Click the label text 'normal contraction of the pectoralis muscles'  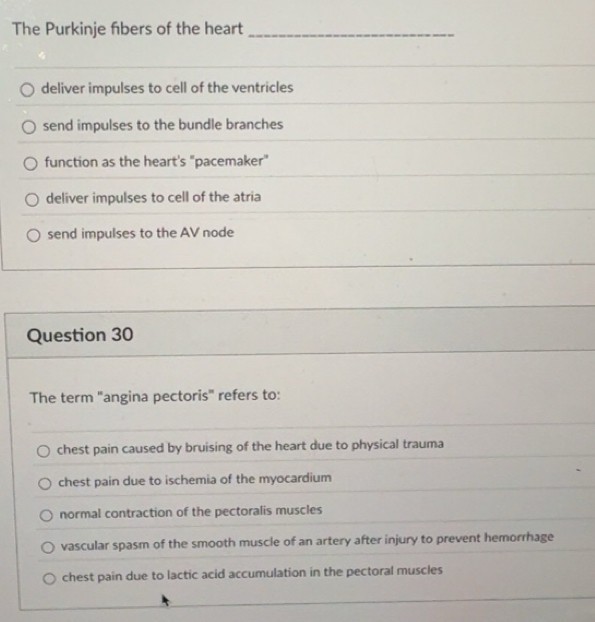tap(191, 512)
